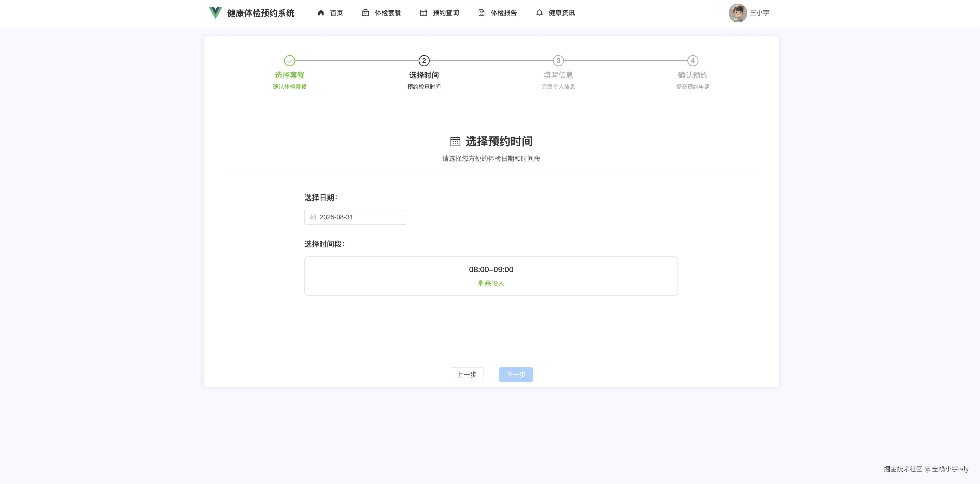Screen dimensions: 980x484
Task: Click the 王小宇 avatar image
Action: [738, 12]
